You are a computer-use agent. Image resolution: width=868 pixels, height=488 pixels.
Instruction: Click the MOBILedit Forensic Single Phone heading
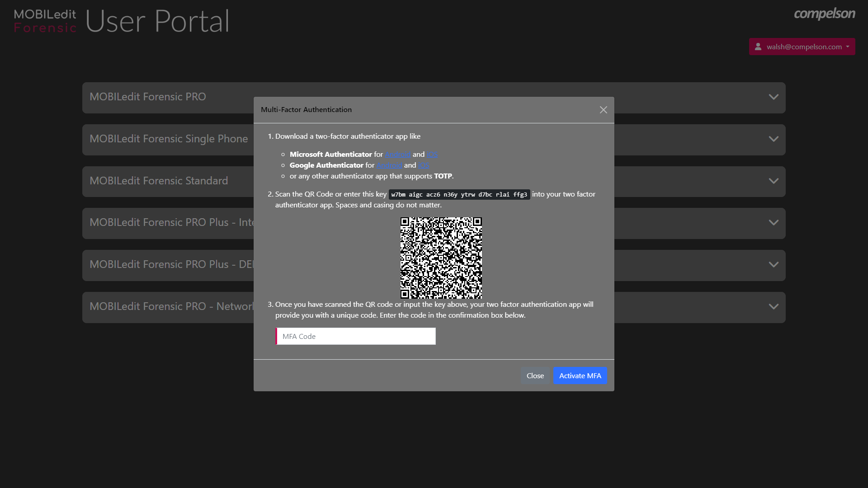click(x=169, y=139)
